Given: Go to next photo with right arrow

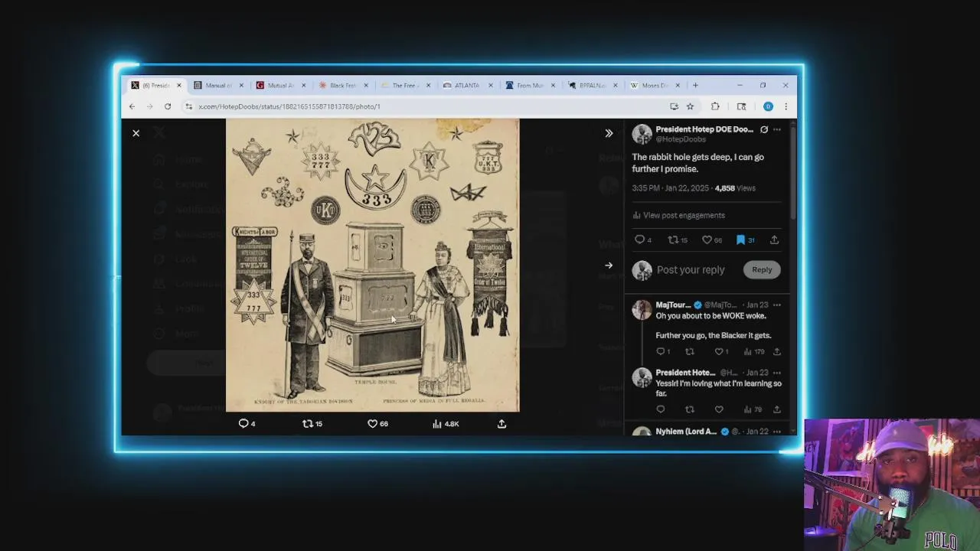Looking at the screenshot, I should pos(609,266).
